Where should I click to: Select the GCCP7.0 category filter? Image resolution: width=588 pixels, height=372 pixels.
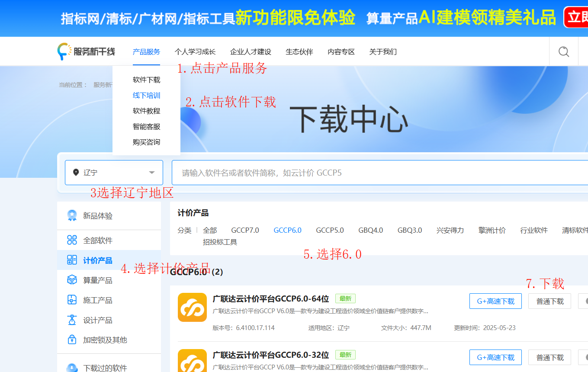coord(245,230)
